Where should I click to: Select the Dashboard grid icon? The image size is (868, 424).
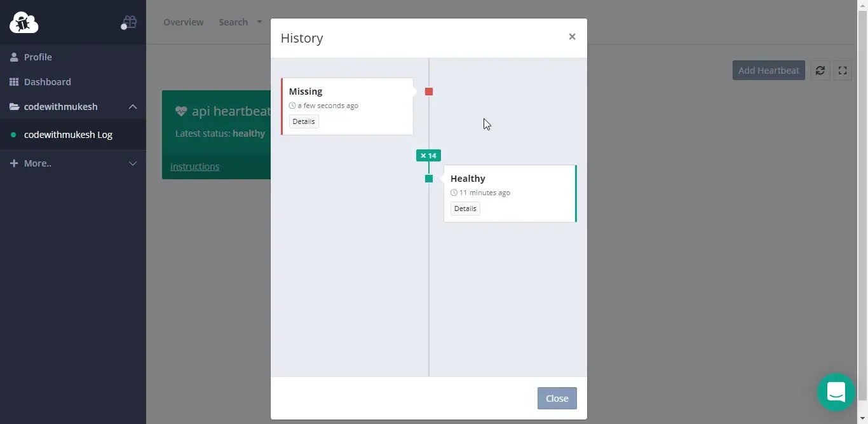14,81
